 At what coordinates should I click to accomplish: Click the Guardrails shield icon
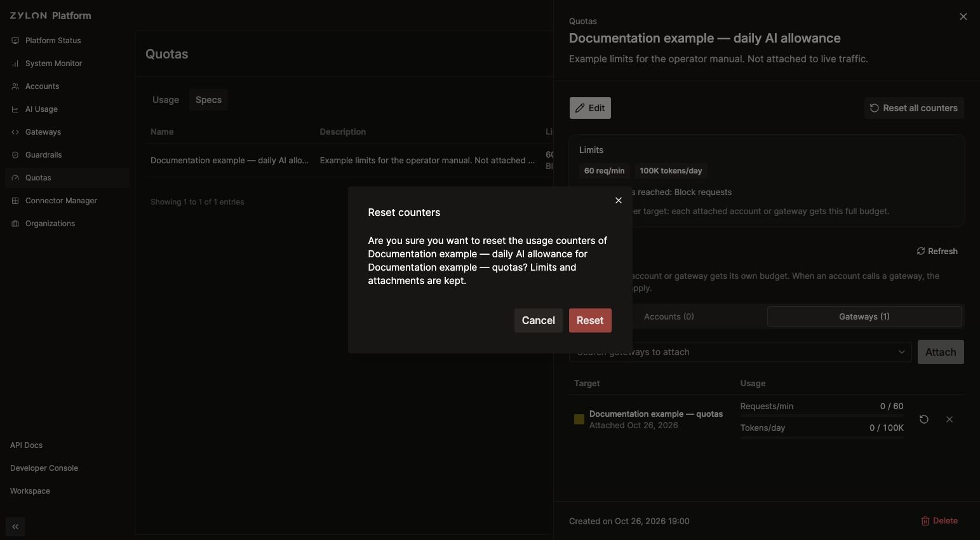click(x=15, y=155)
